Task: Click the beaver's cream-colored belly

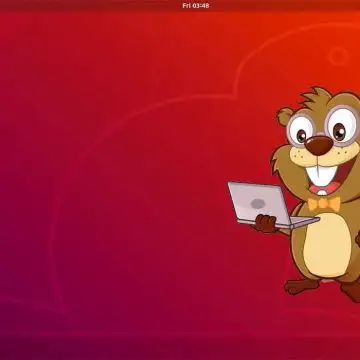Action: coord(327,245)
